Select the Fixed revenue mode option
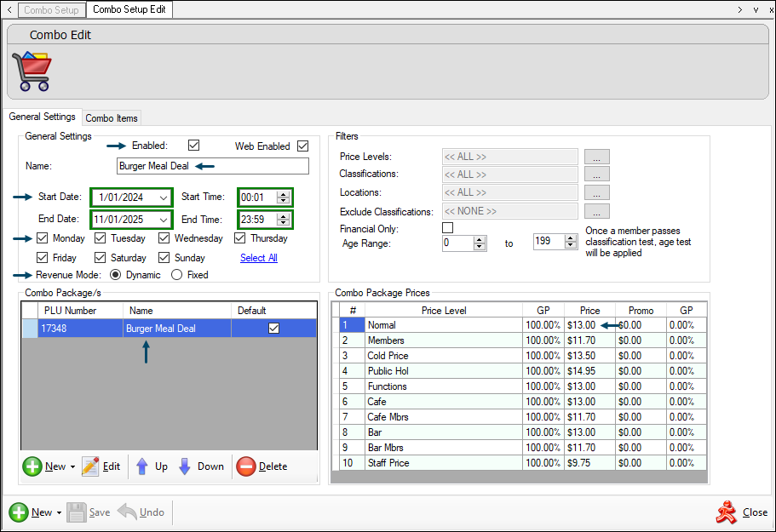Screen dimensions: 776x532 (177, 275)
